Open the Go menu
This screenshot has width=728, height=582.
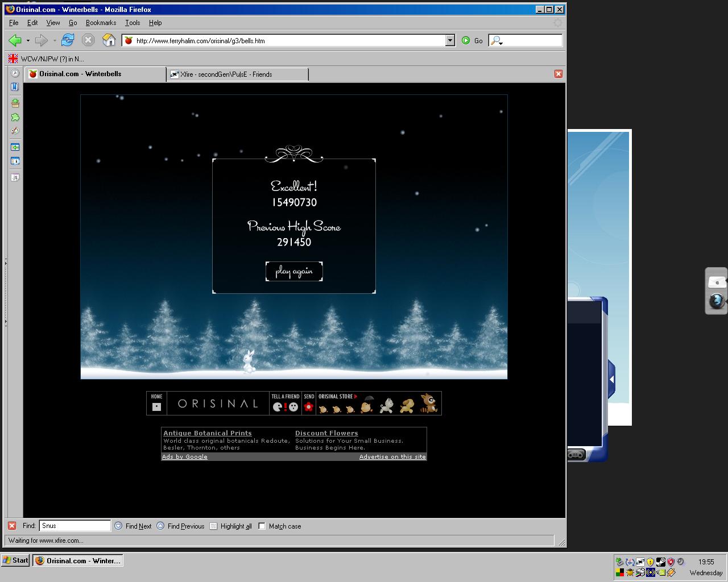coord(73,23)
